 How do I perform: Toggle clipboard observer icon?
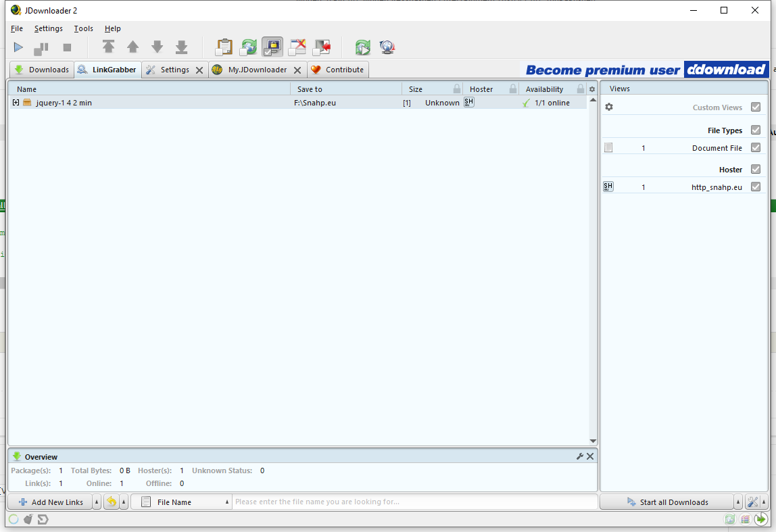(x=224, y=47)
